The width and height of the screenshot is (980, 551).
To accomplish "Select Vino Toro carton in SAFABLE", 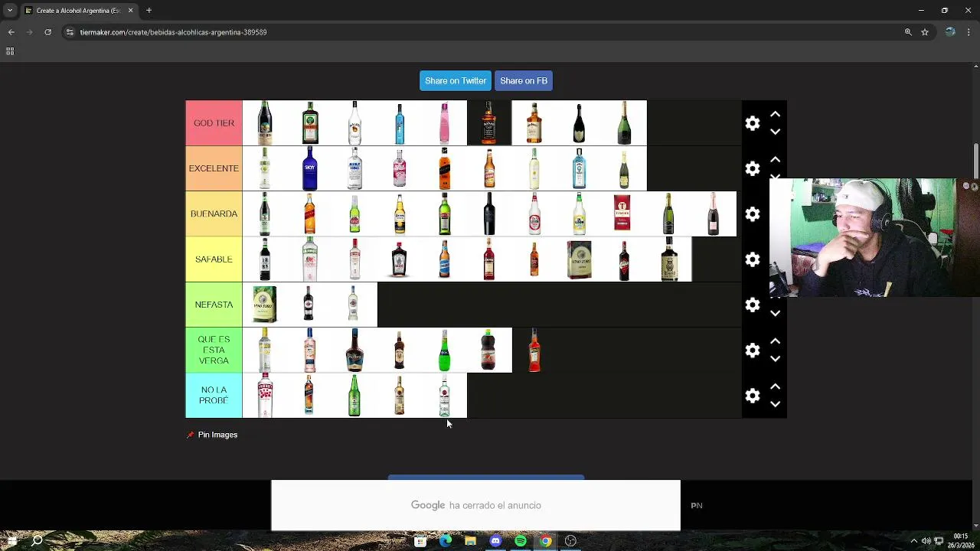I will coord(580,259).
